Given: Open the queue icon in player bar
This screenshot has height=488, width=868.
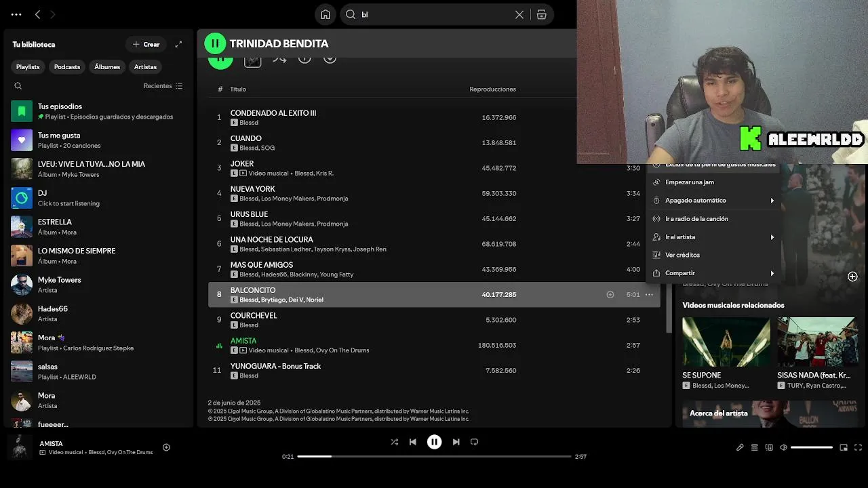Looking at the screenshot, I should pyautogui.click(x=754, y=447).
